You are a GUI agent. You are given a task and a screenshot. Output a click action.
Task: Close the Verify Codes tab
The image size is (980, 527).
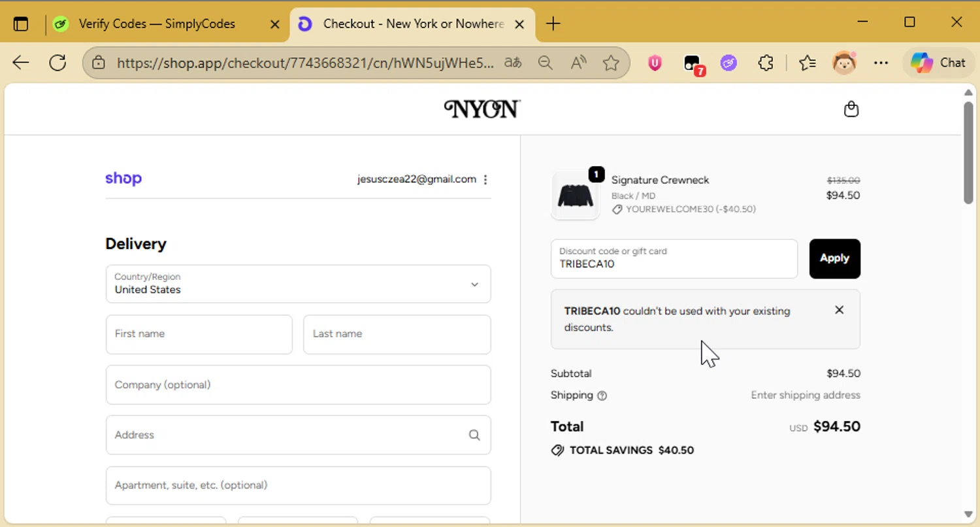[x=275, y=24]
